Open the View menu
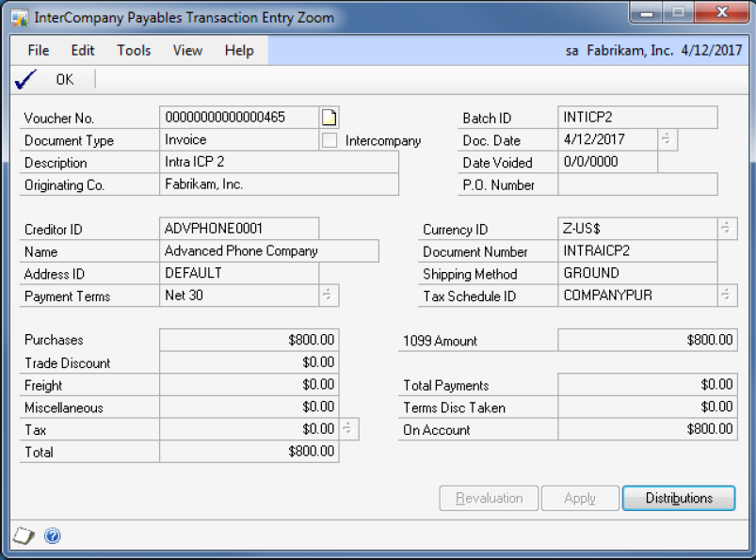 tap(187, 50)
